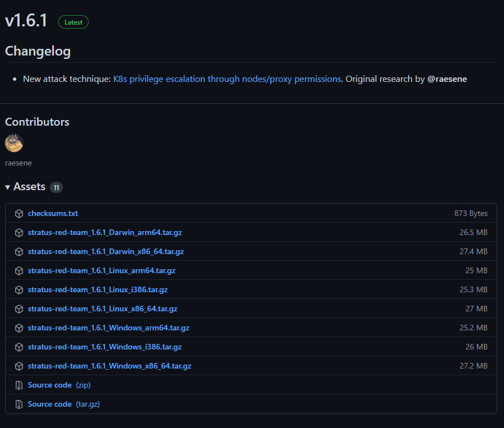Click zip file icon beside Source code (zip)
This screenshot has height=428, width=504.
(x=19, y=385)
